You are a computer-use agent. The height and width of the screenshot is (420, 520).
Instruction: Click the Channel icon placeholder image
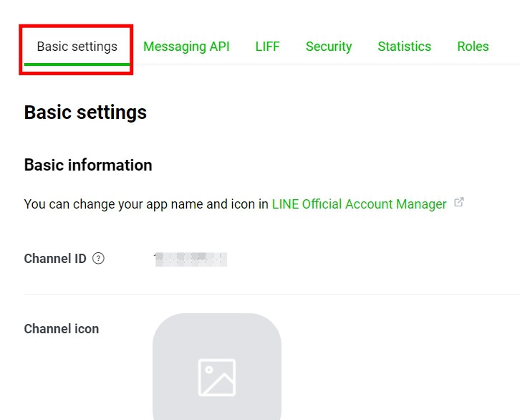click(x=217, y=366)
